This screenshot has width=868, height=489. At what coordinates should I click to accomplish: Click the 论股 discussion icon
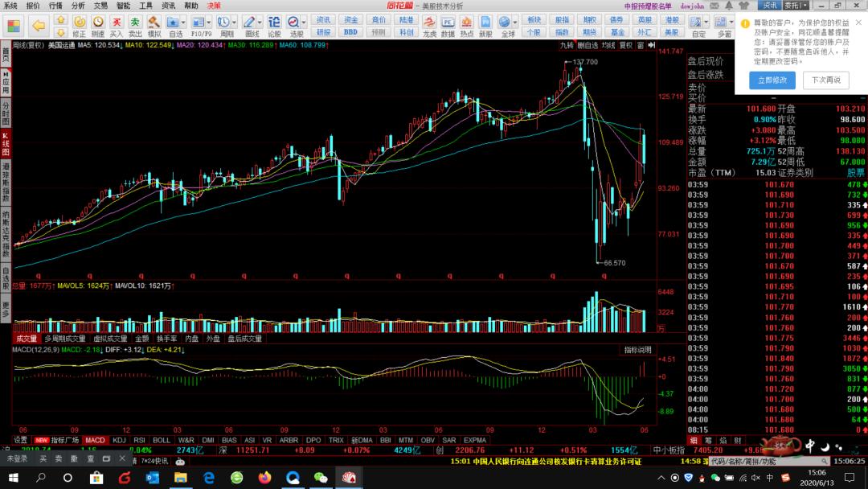coord(274,26)
